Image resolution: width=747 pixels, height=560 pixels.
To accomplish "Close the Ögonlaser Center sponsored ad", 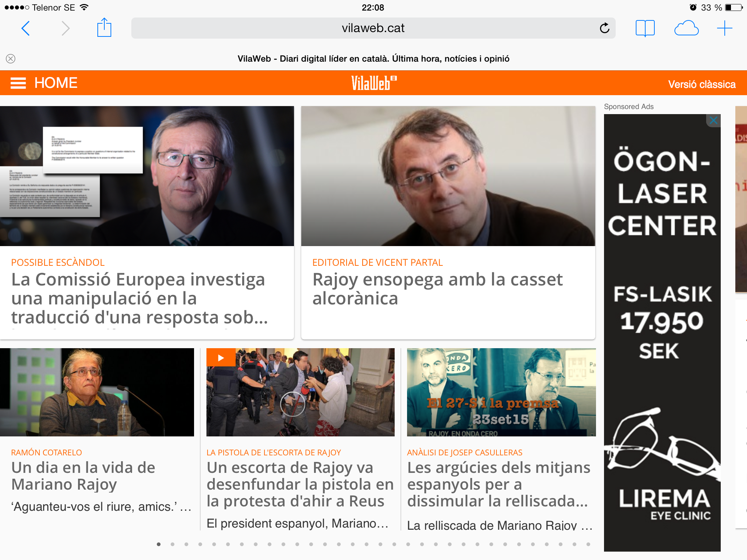I will click(x=713, y=120).
